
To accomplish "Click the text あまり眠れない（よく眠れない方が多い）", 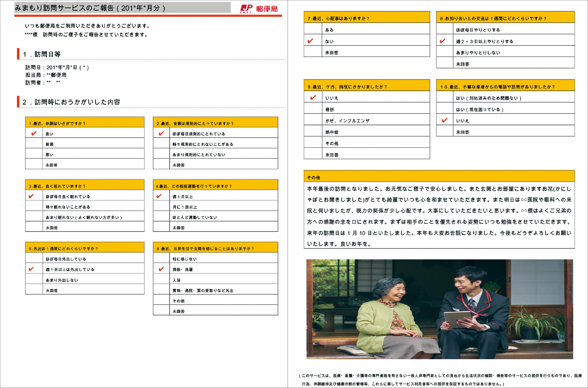I will pos(84,217).
